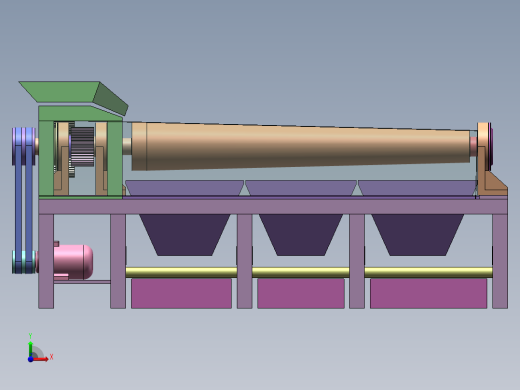Pick the lower motor pulley

coord(23,262)
